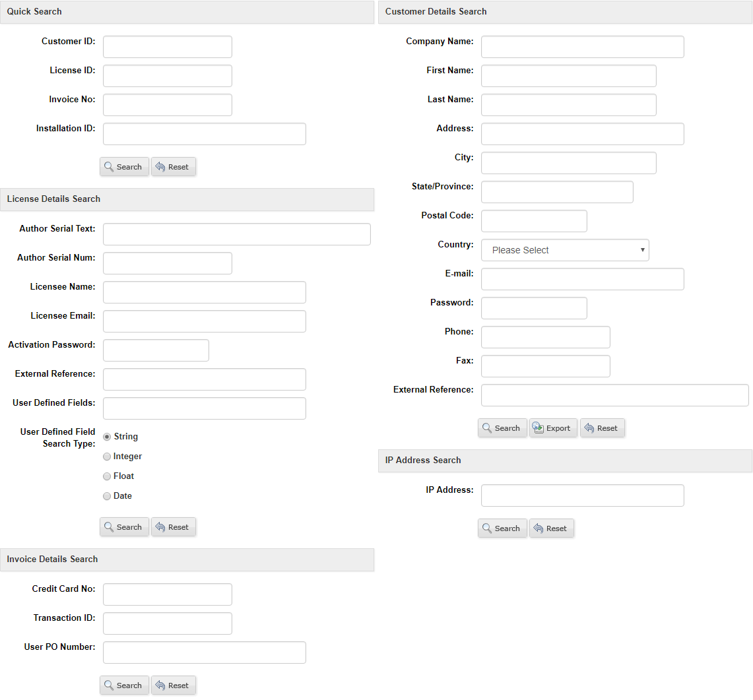Click Export in Customer Details Search
The image size is (753, 700).
[x=553, y=428]
